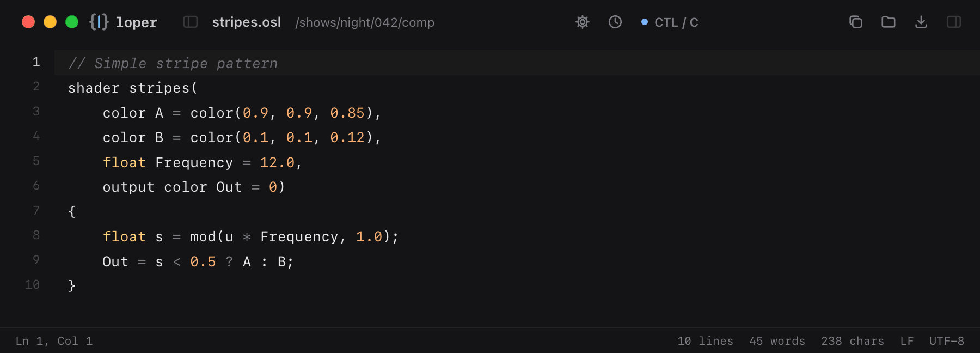Click the yellow minimize window button

coord(50,22)
